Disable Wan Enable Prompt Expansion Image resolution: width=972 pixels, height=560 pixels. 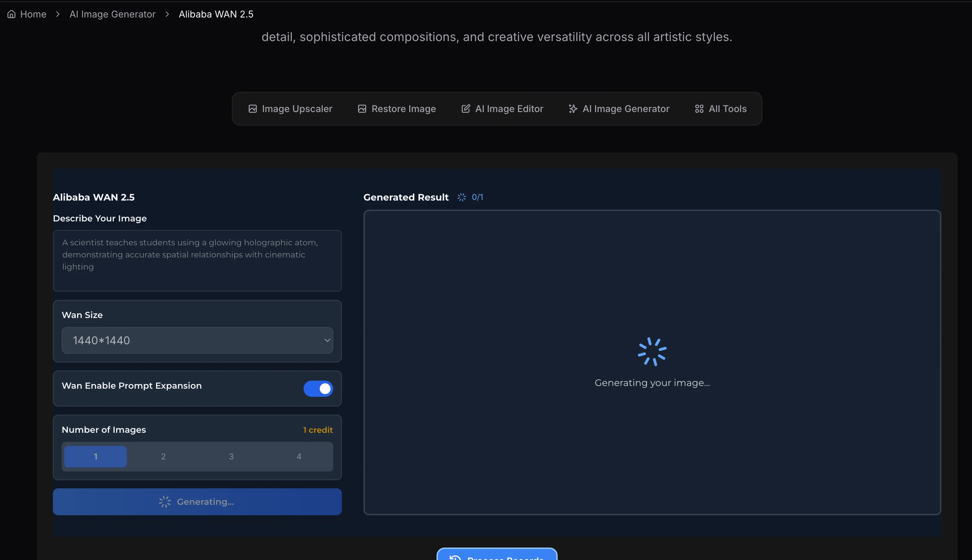pos(318,388)
